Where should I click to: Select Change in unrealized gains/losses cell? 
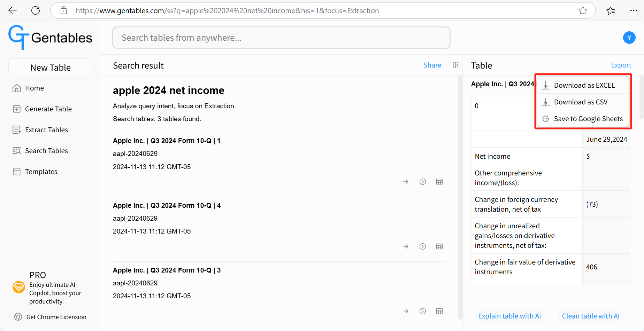click(527, 236)
